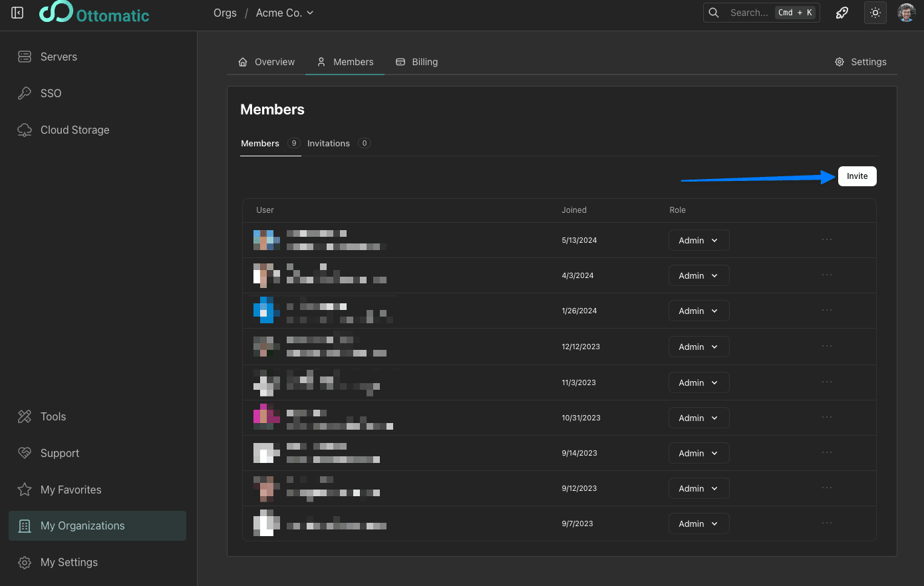Click the Invite button
924x586 pixels.
857,176
